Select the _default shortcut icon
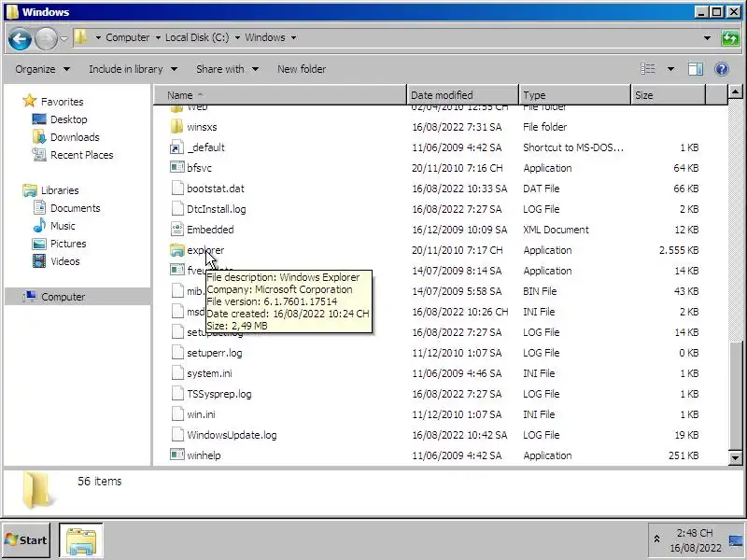 tap(176, 147)
